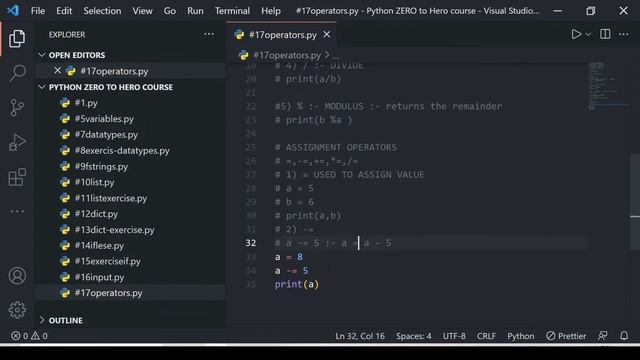640x360 pixels.
Task: Select language mode Python in status bar
Action: tap(520, 336)
